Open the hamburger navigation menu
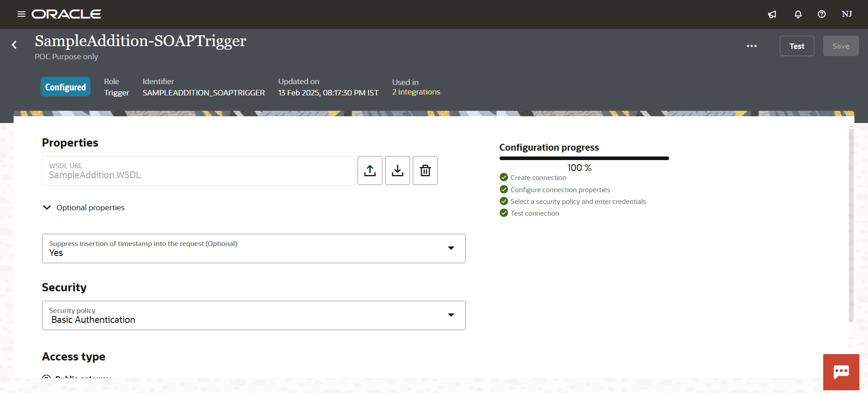Viewport: 868px width, 393px height. [x=21, y=14]
